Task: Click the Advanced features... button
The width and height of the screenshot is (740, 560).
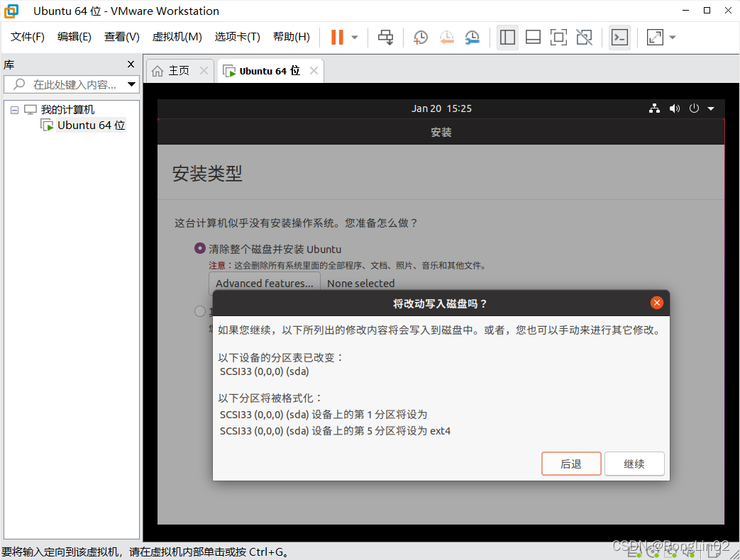Action: (264, 284)
